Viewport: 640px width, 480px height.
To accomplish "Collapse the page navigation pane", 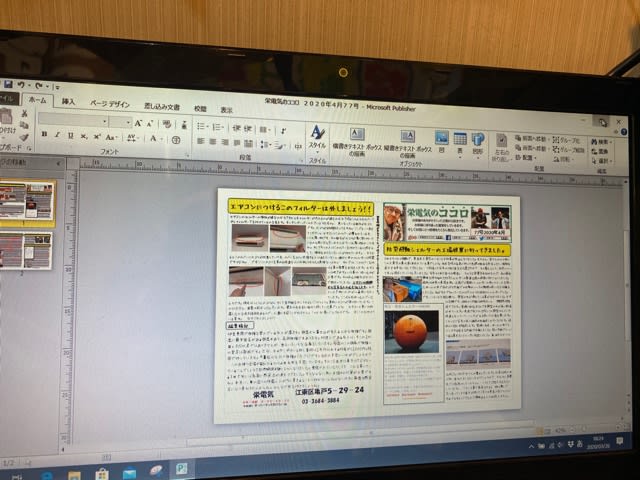I will 58,163.
